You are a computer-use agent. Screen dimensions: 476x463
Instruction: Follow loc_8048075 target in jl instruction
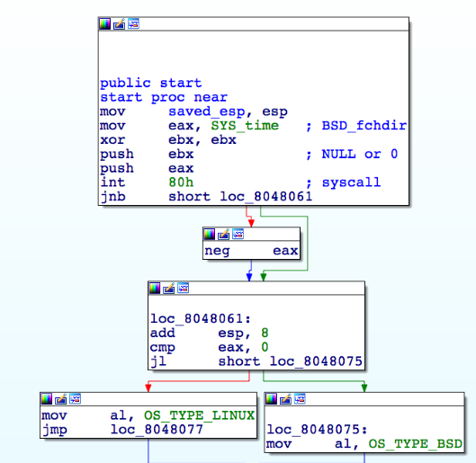(x=316, y=361)
